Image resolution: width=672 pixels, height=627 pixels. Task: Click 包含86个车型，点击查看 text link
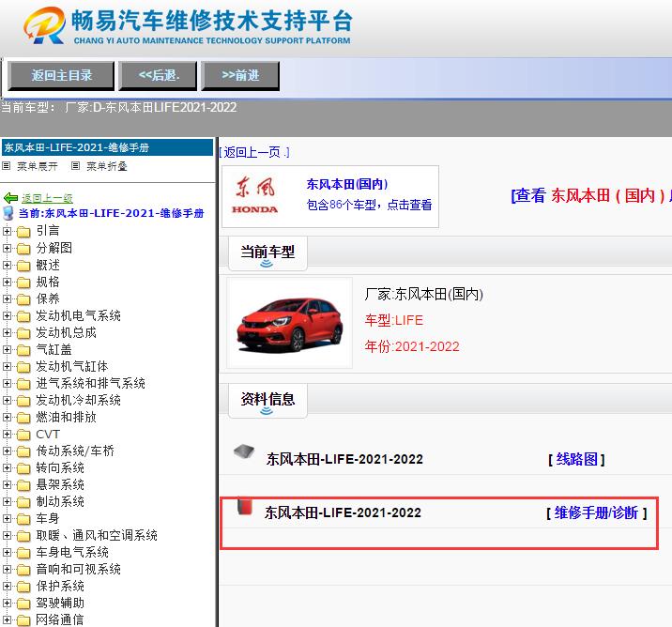tap(369, 205)
